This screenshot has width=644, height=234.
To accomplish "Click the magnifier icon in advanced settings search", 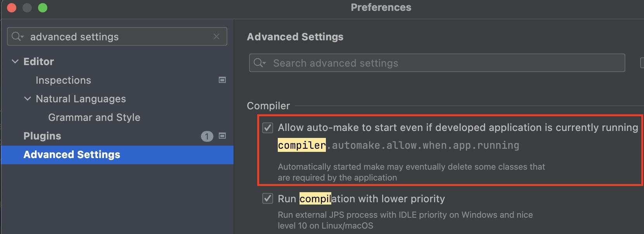I will click(x=258, y=63).
